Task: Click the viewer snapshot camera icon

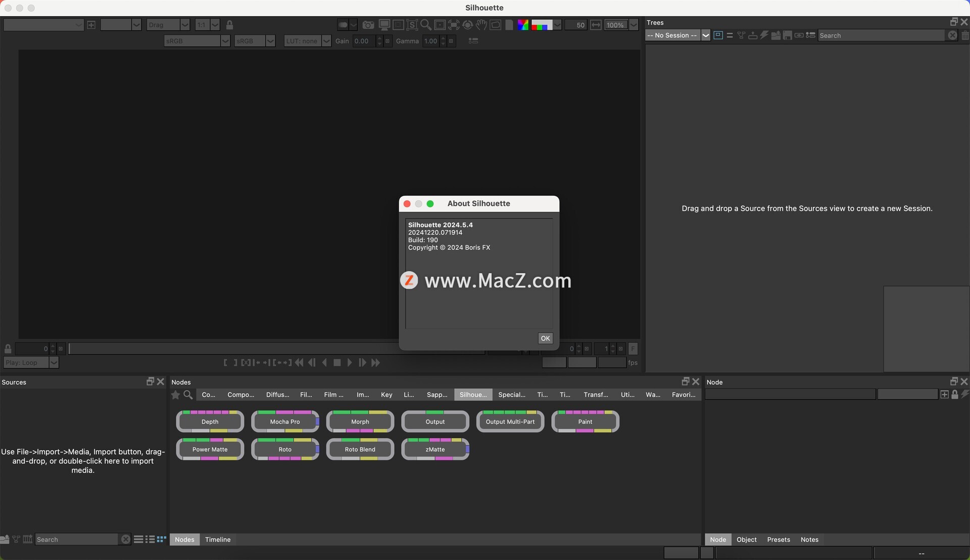Action: pos(368,25)
